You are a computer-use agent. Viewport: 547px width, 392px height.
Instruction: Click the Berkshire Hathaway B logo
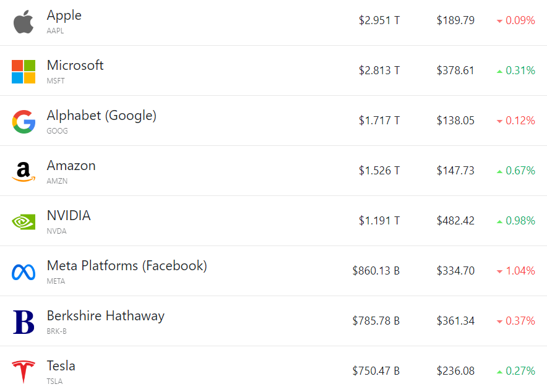click(24, 322)
